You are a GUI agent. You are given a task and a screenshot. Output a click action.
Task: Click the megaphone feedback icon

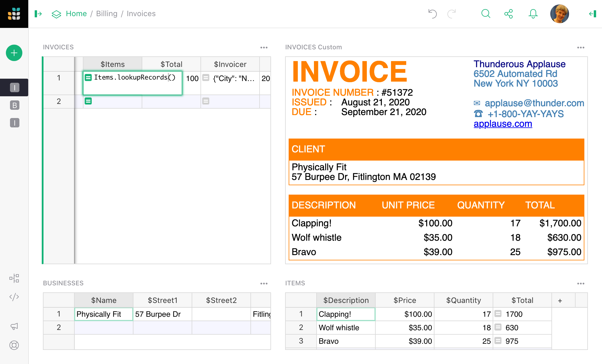tap(14, 326)
